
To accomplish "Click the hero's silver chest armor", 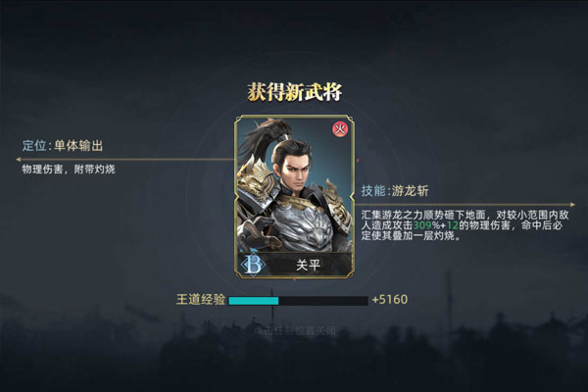I will point(302,225).
